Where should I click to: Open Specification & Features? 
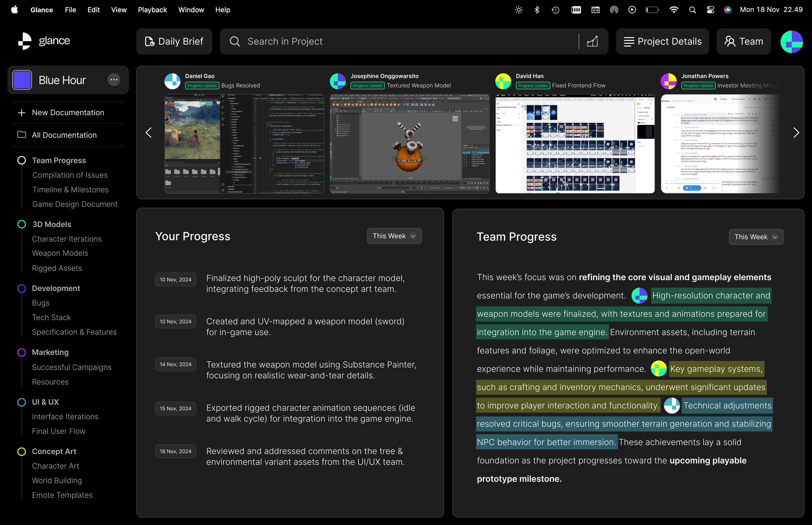pyautogui.click(x=74, y=332)
